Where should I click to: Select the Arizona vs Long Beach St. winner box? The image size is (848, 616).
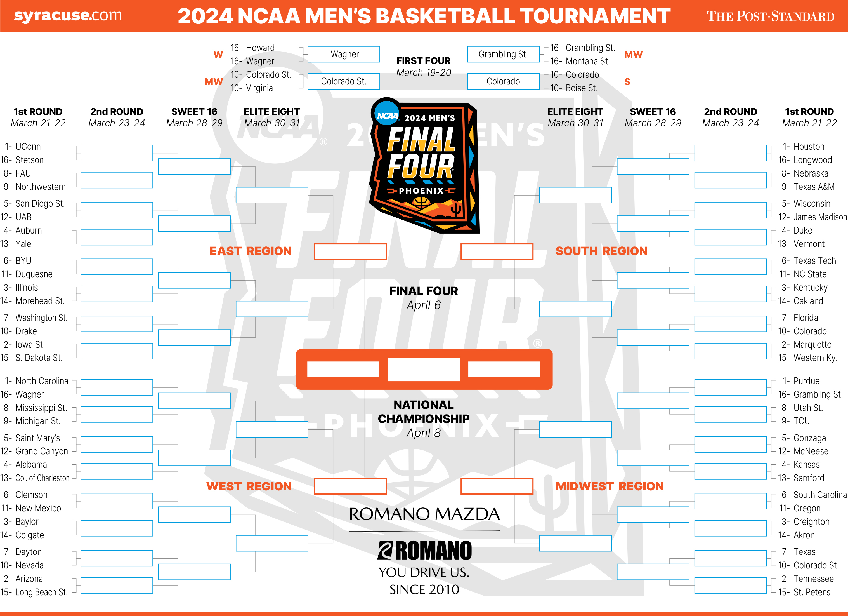(117, 585)
